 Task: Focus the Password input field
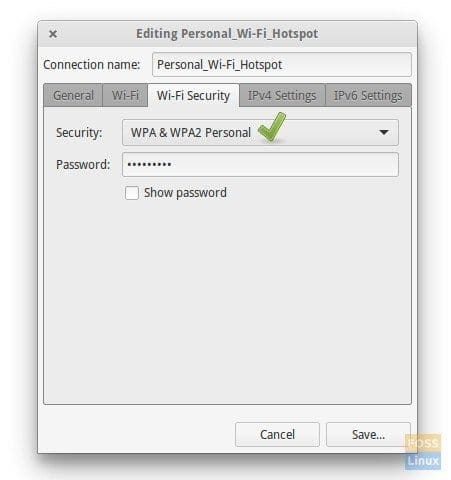pos(260,164)
